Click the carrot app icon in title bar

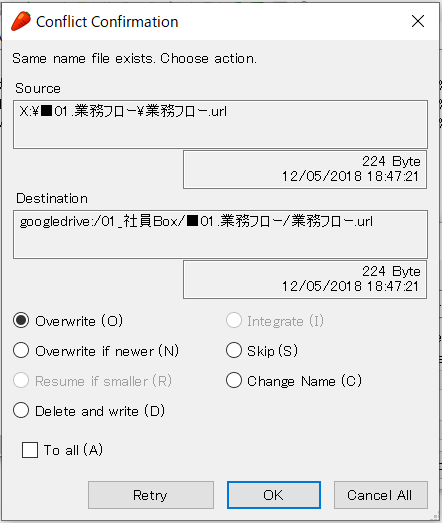click(x=21, y=21)
